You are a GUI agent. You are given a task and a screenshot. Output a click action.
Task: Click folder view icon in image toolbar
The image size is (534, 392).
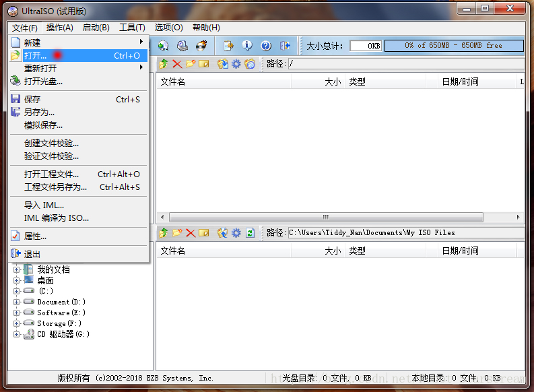(250, 64)
